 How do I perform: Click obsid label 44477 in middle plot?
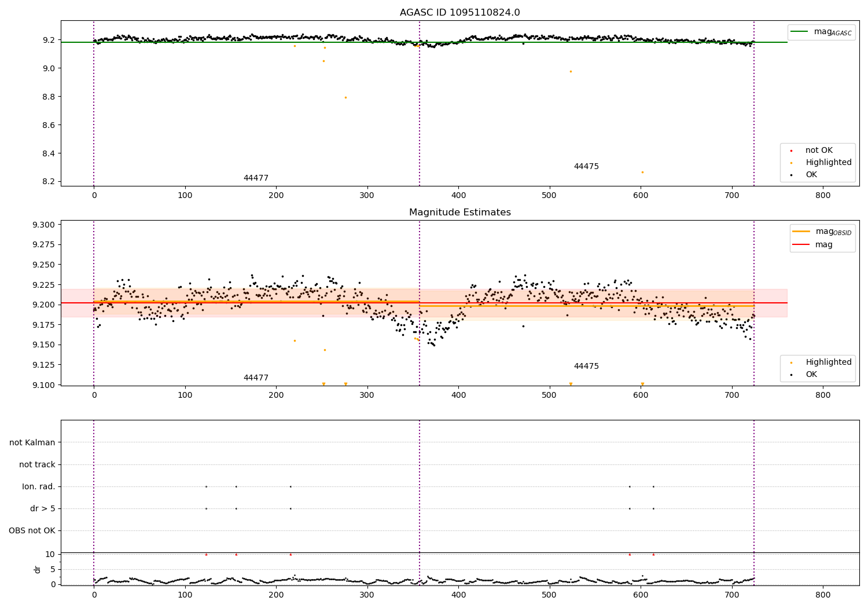point(256,378)
